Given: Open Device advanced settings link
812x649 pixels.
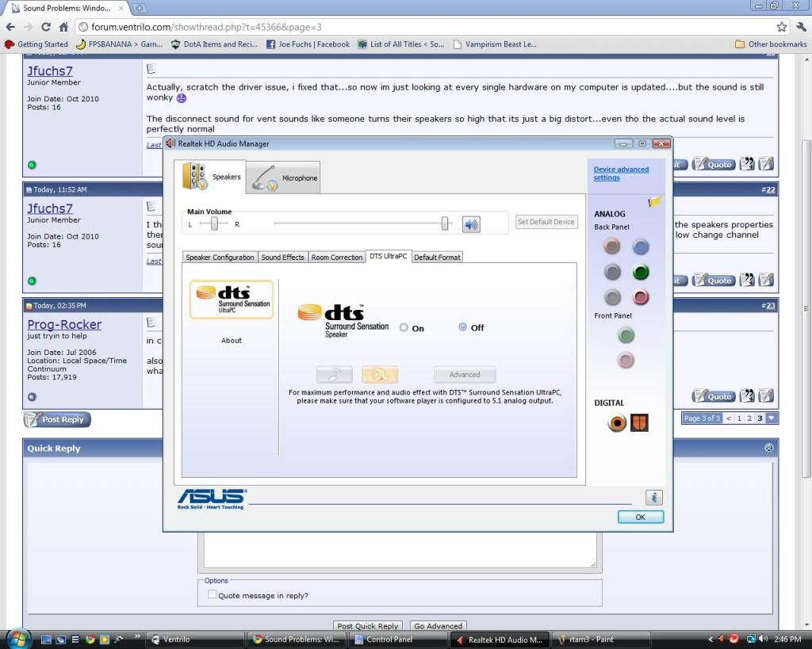Looking at the screenshot, I should pyautogui.click(x=621, y=174).
